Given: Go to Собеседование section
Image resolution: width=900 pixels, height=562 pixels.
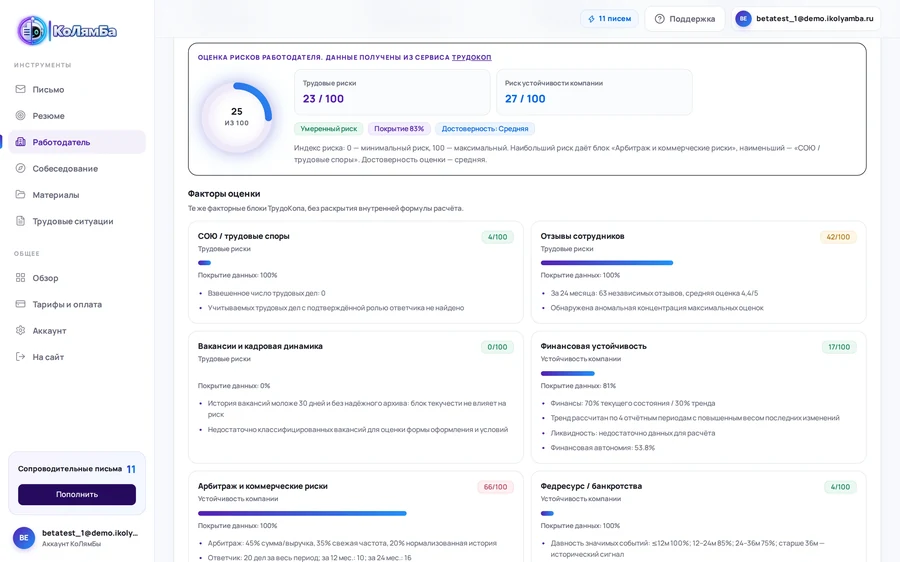Looking at the screenshot, I should pyautogui.click(x=77, y=168).
